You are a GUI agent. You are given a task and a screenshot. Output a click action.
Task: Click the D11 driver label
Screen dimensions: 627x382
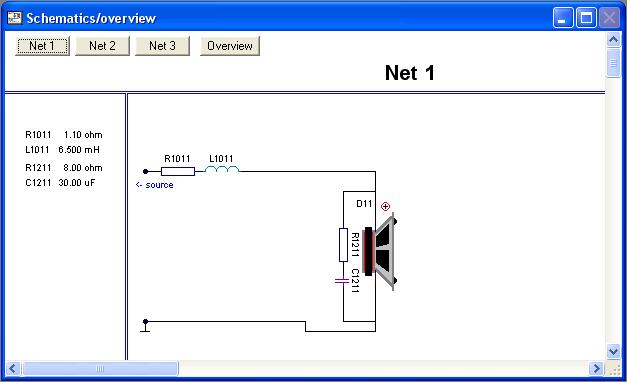tap(364, 204)
